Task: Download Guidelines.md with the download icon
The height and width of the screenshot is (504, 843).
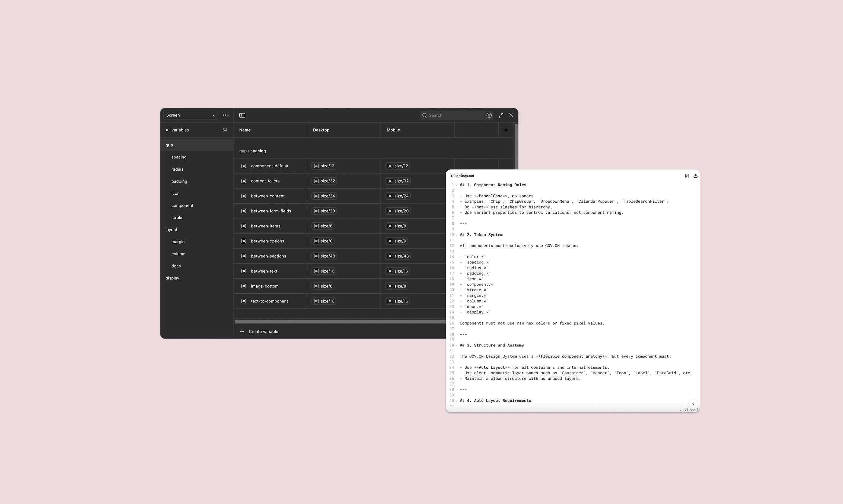Action: click(695, 176)
